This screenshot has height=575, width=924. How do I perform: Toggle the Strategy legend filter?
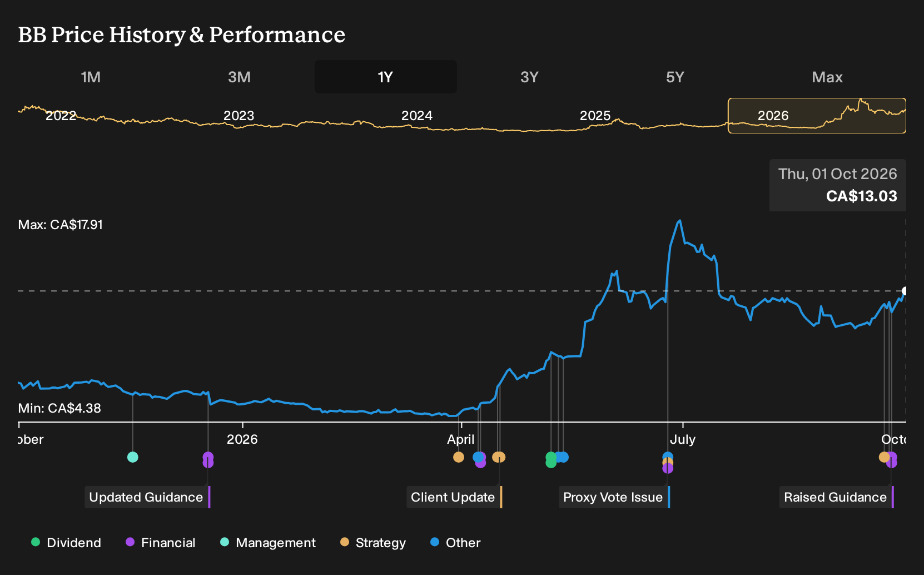(373, 543)
